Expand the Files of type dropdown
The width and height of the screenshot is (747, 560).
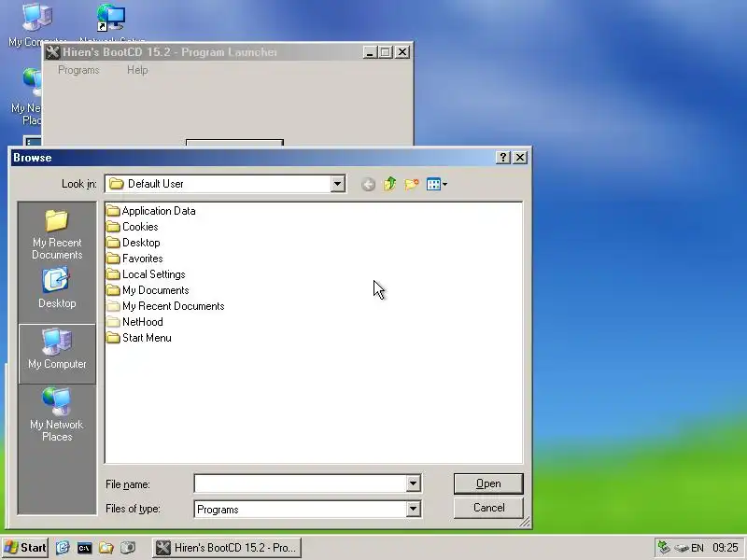[x=413, y=509]
